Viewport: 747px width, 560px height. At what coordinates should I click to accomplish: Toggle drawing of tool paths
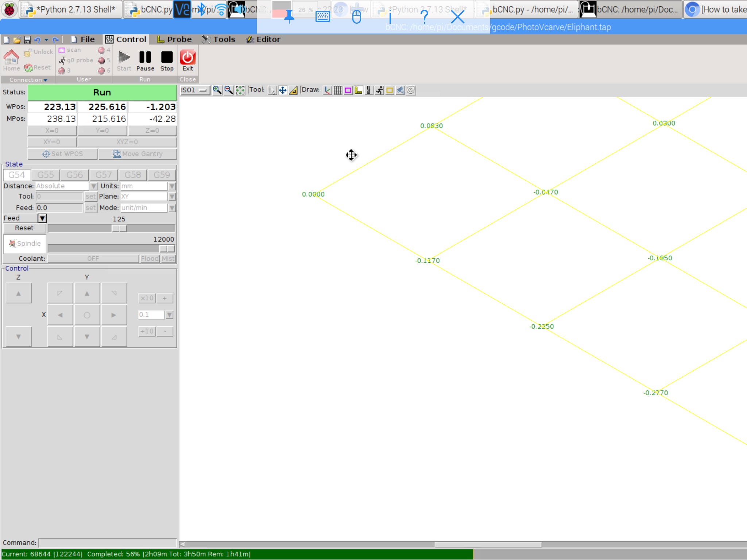[x=369, y=90]
